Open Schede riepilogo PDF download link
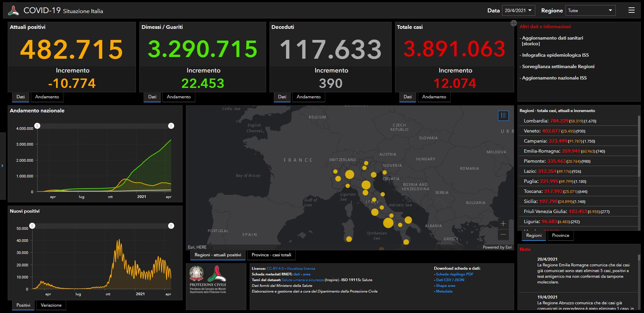The image size is (644, 313). click(454, 274)
